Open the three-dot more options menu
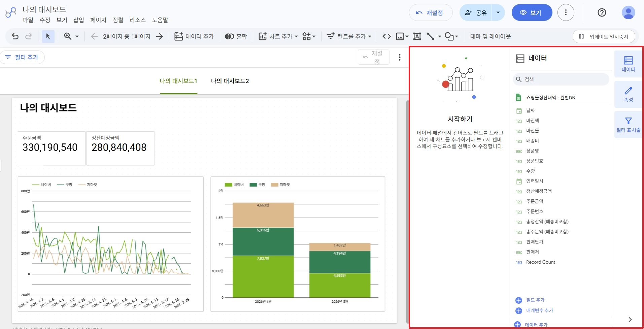 click(566, 12)
